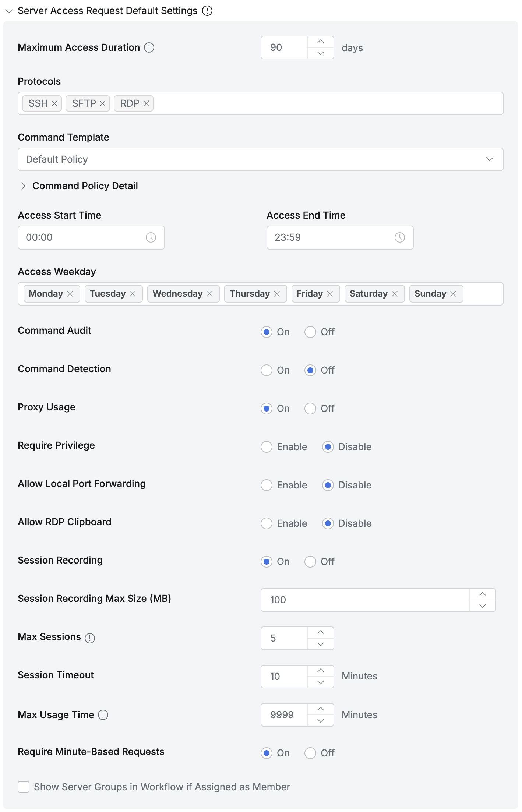Enable Allow RDP Clipboard
This screenshot has width=522, height=812.
(267, 523)
